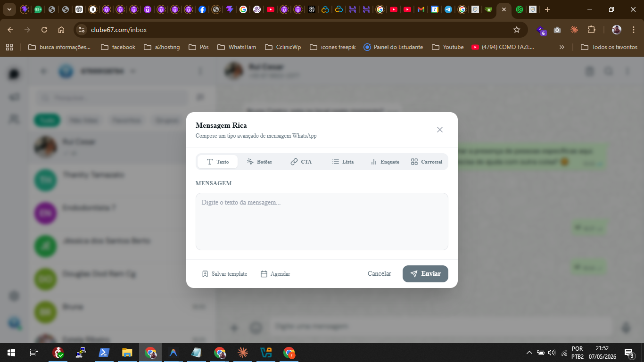
Task: Click Salvar template
Action: (224, 274)
